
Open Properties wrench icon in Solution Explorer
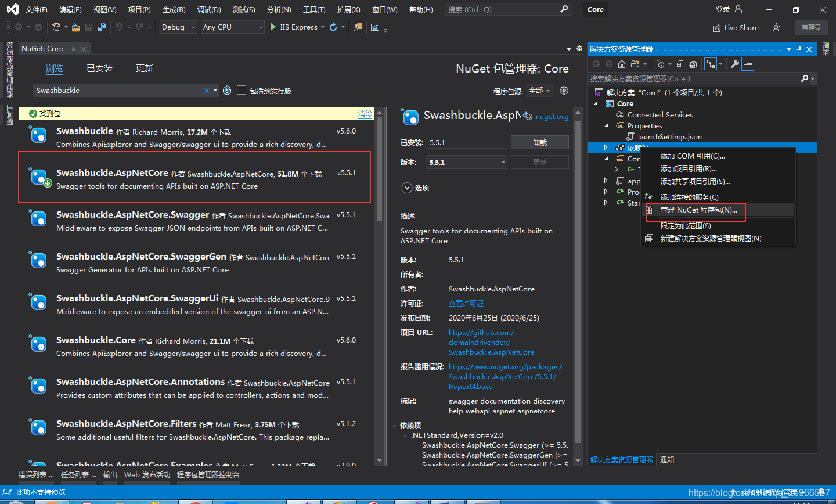coord(735,64)
